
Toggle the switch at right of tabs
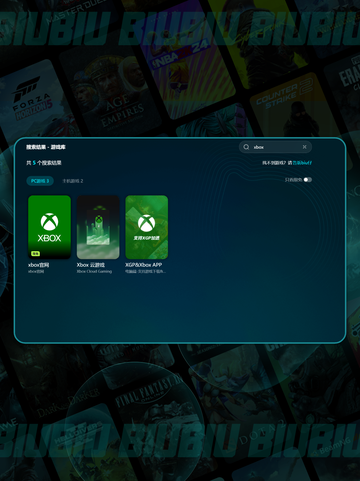click(308, 180)
